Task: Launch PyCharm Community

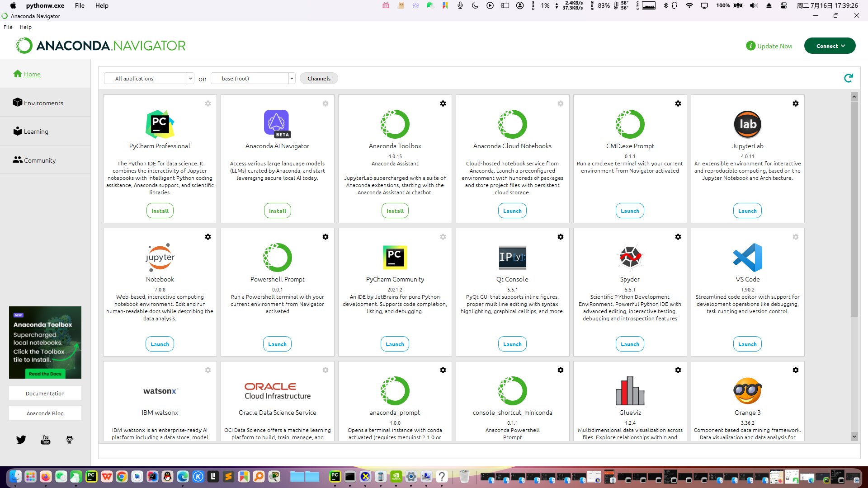Action: tap(395, 344)
